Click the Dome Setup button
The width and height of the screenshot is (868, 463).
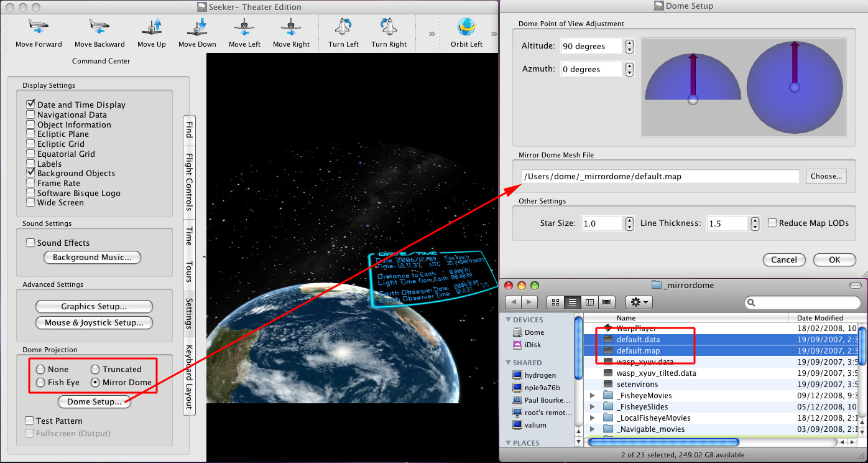click(95, 402)
